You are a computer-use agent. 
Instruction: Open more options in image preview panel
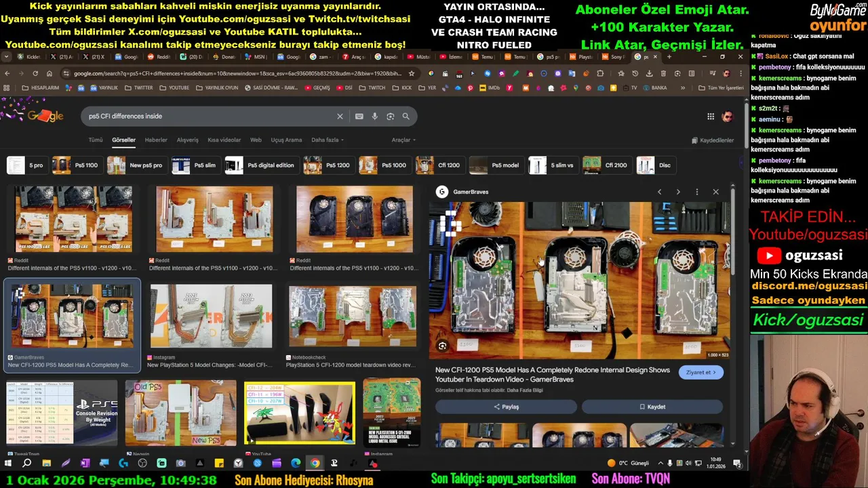696,192
